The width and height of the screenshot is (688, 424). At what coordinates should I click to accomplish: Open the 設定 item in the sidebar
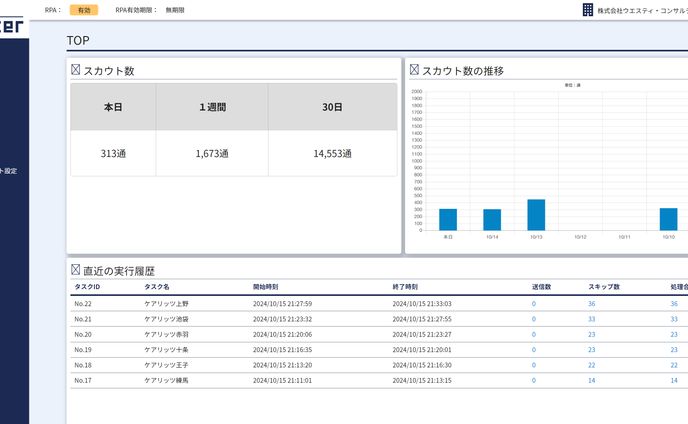tap(9, 171)
